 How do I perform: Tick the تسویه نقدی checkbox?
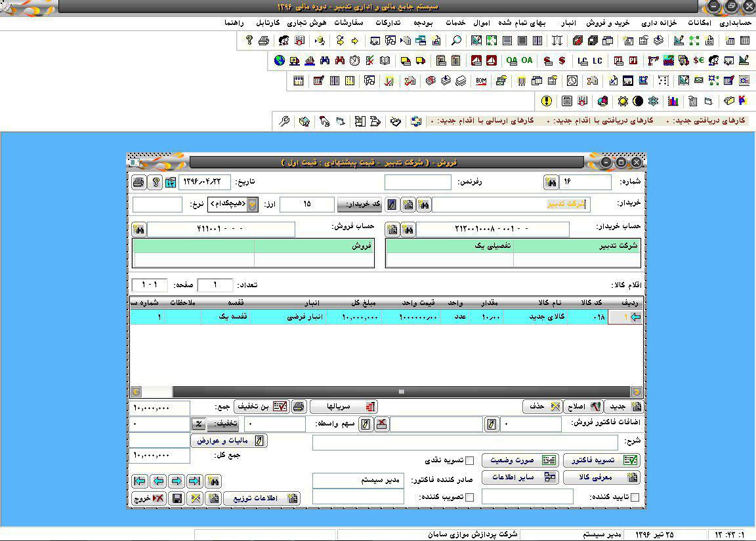pos(470,460)
